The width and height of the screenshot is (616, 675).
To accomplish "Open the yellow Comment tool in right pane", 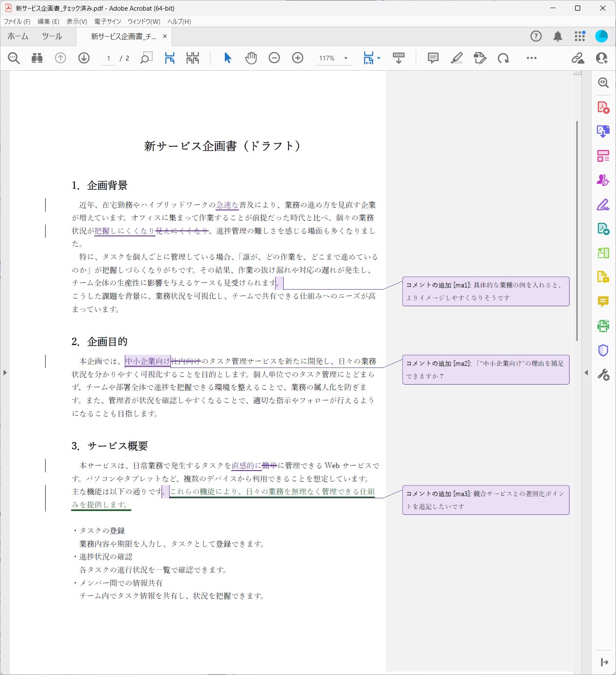I will coord(603,302).
